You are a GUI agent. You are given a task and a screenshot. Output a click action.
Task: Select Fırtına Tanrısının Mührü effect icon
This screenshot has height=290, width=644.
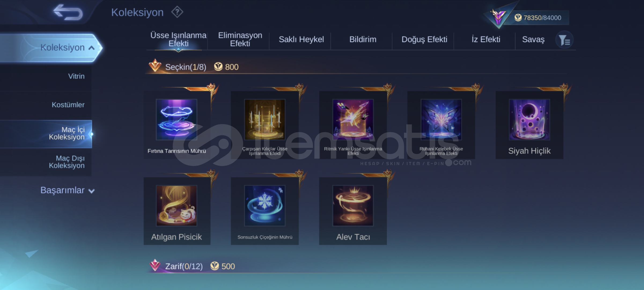pos(176,119)
